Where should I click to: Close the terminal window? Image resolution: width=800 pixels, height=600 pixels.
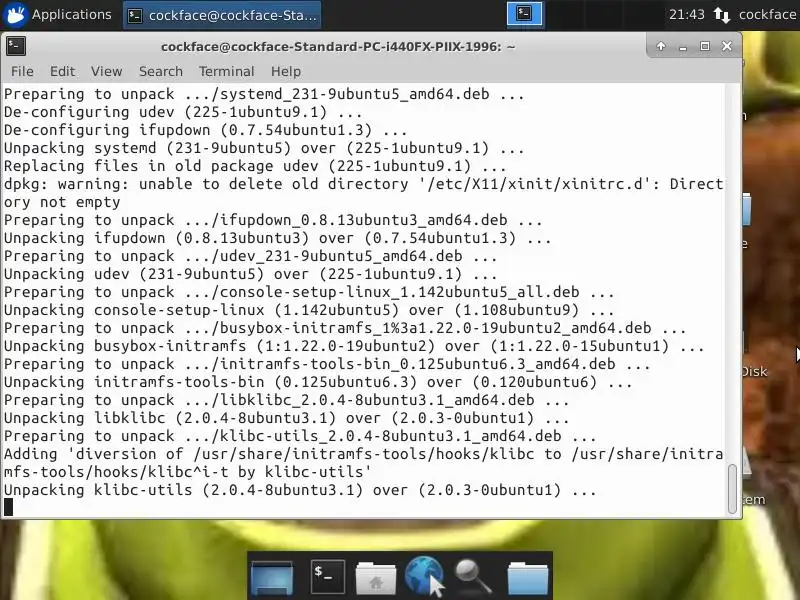pyautogui.click(x=727, y=46)
